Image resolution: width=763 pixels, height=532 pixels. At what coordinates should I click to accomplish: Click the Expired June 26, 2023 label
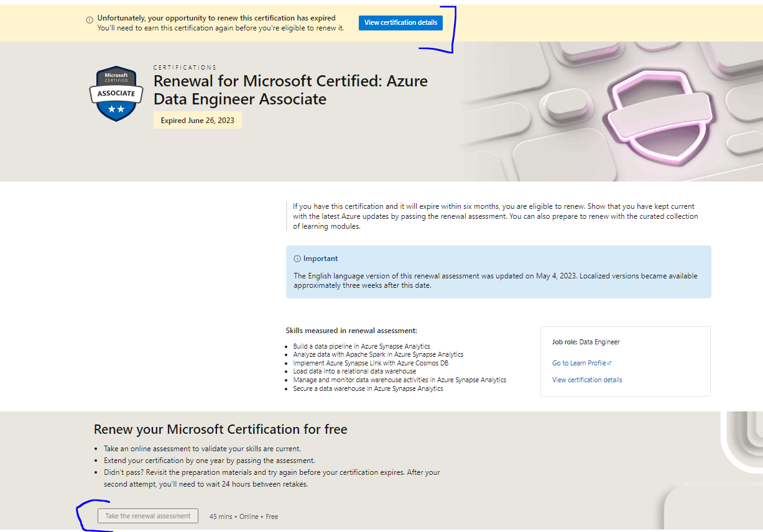pyautogui.click(x=198, y=121)
